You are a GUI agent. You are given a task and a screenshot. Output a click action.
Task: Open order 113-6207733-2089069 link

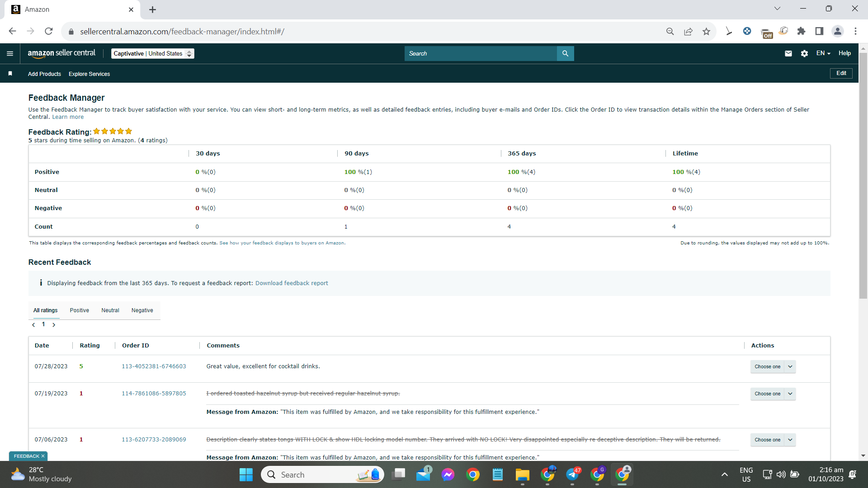154,440
